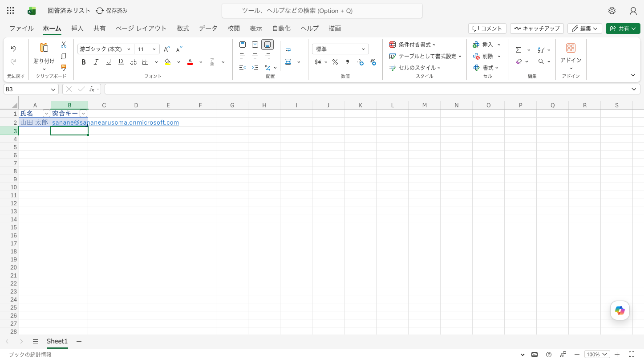
Task: Open settings gear icon
Action: click(612, 11)
